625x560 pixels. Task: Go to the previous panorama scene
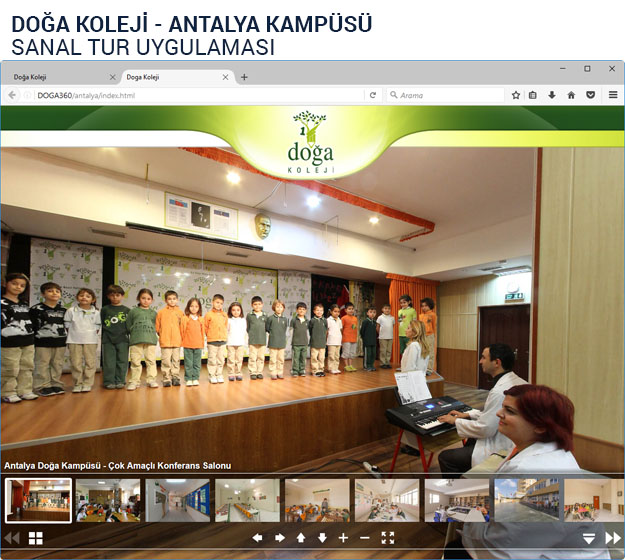tap(12, 538)
